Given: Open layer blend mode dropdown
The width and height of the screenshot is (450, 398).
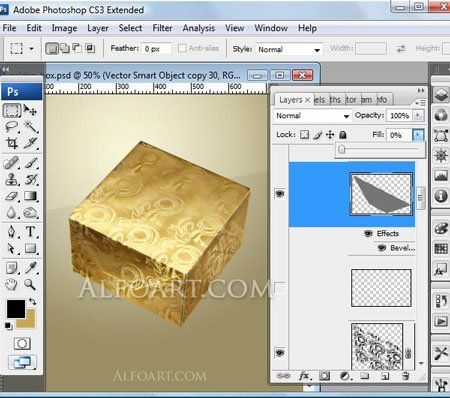Looking at the screenshot, I should click(x=313, y=116).
